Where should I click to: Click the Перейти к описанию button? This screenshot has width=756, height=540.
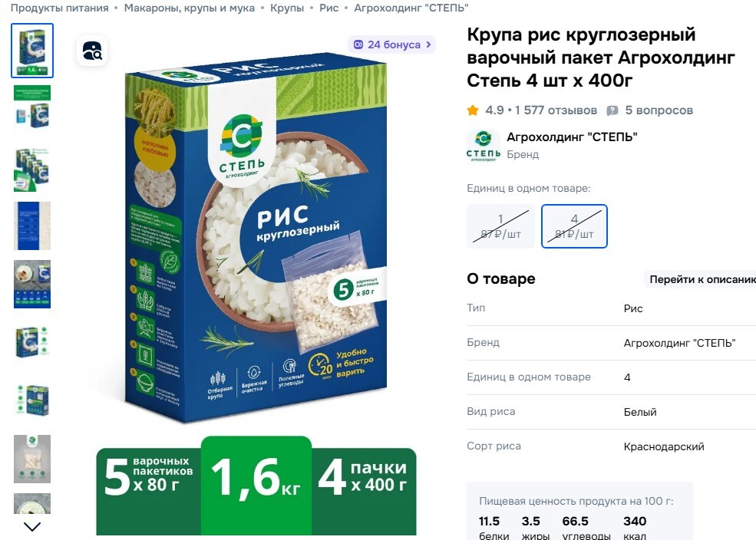(x=700, y=279)
